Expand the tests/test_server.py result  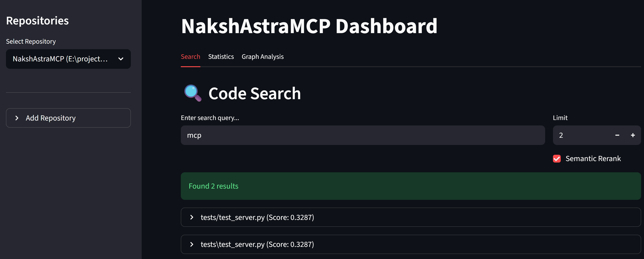point(411,217)
